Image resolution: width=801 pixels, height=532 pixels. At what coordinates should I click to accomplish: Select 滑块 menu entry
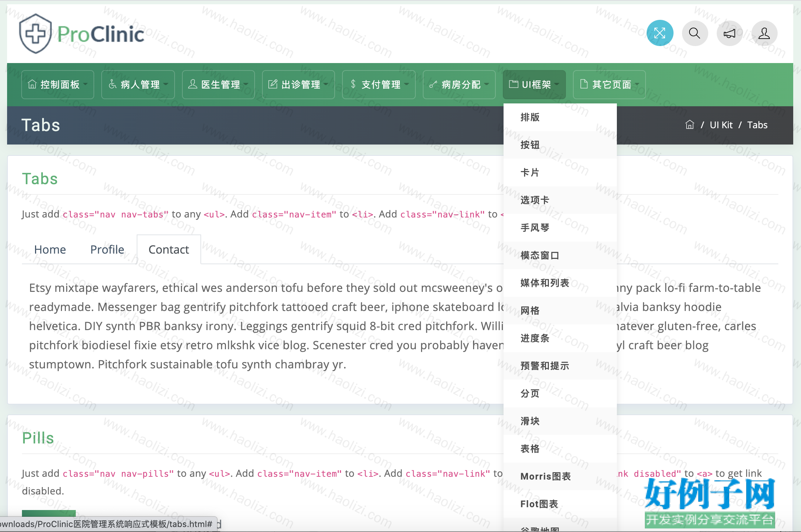point(560,421)
